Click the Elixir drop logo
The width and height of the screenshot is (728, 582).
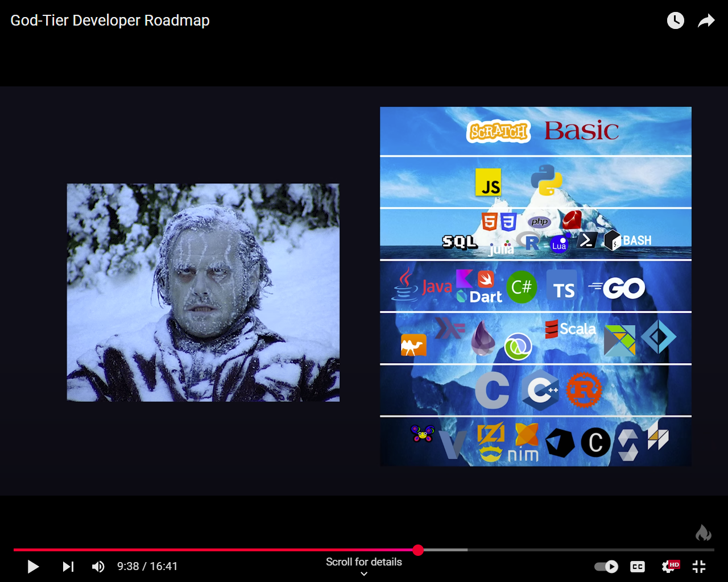click(x=483, y=339)
